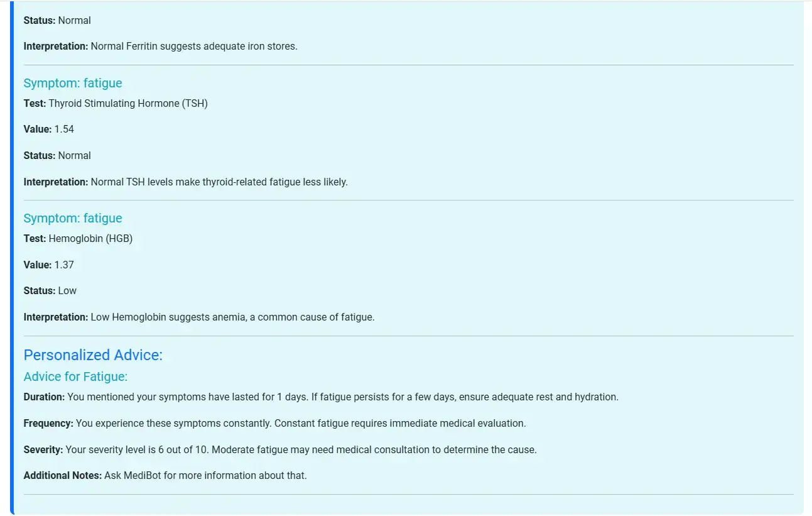Click the Advice for Fatigue subheading
Viewport: 812px width, 516px height.
[75, 376]
